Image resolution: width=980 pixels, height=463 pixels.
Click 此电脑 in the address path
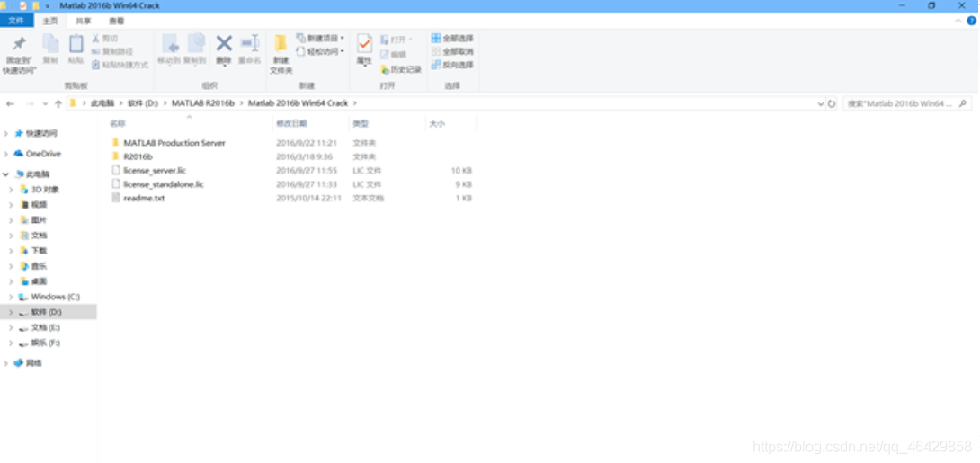coord(102,103)
